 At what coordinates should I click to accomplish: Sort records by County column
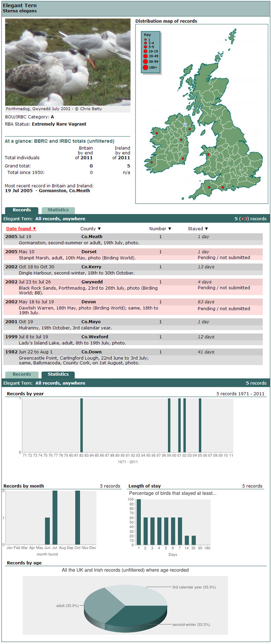[91, 229]
